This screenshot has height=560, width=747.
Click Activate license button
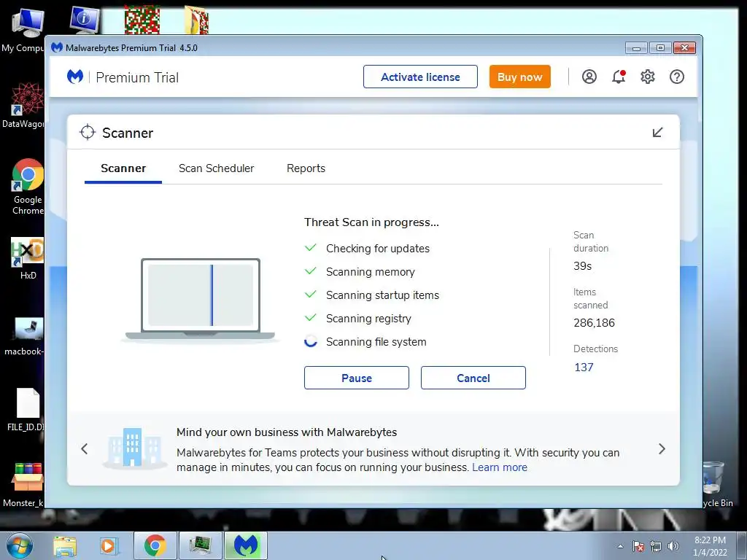click(420, 77)
